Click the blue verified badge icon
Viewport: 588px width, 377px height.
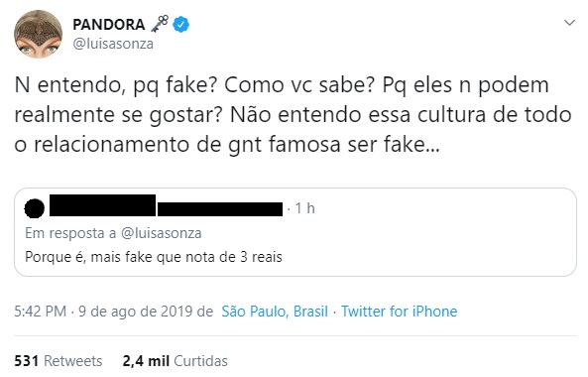180,25
